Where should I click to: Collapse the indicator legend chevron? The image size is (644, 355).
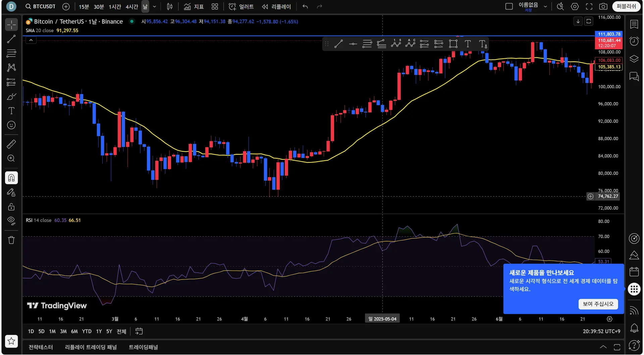point(31,40)
